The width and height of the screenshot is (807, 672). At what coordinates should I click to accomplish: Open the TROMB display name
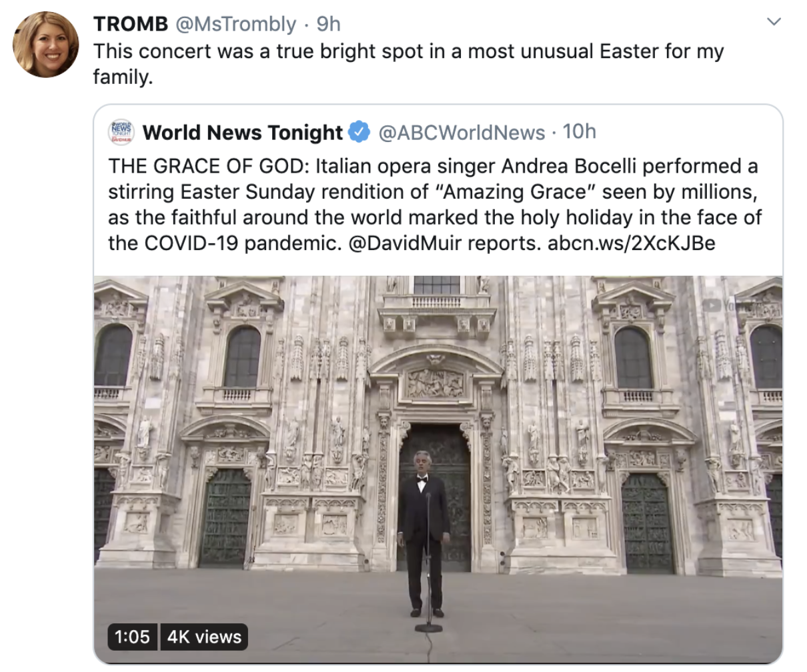tap(131, 24)
